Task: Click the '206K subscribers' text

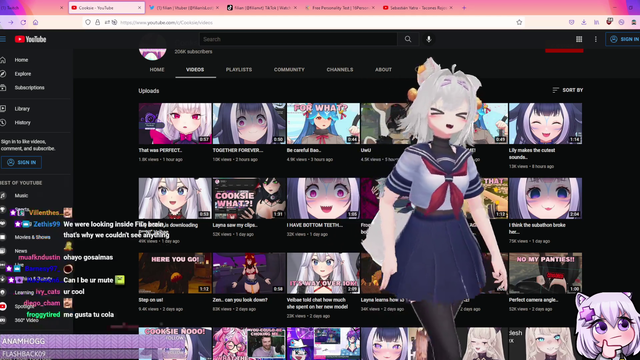Action: 193,52
